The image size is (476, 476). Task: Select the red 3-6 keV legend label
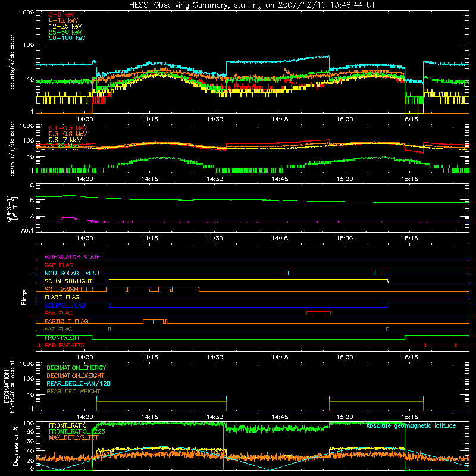(x=61, y=14)
